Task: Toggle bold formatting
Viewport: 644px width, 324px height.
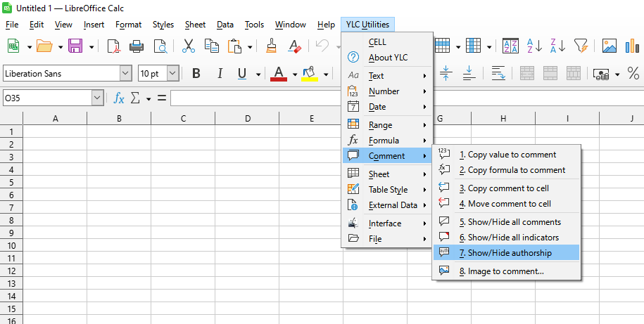Action: click(196, 74)
